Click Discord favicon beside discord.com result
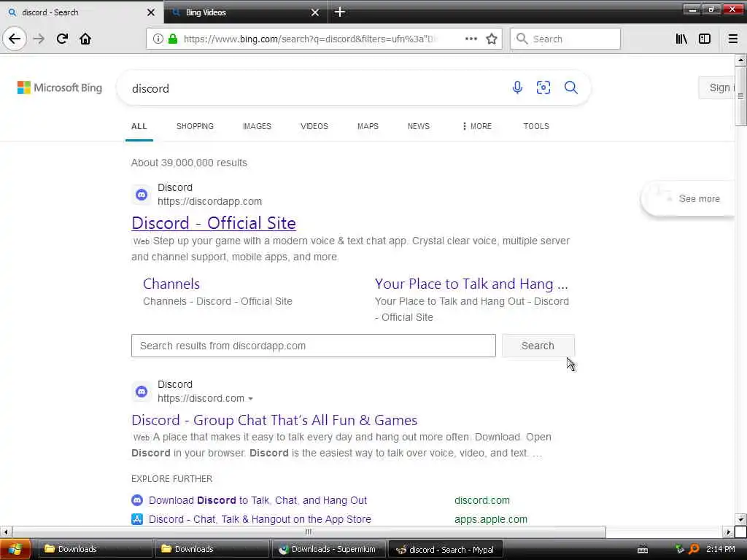747x560 pixels. (x=142, y=391)
